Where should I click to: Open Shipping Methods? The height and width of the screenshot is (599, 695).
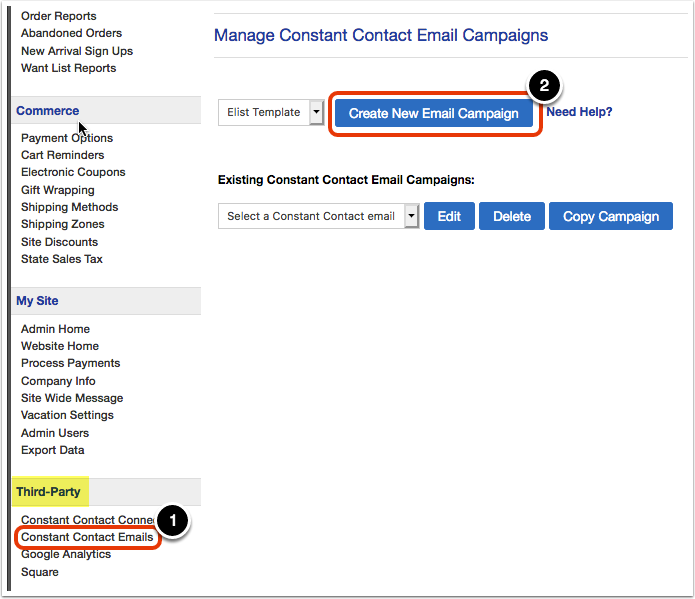coord(70,207)
